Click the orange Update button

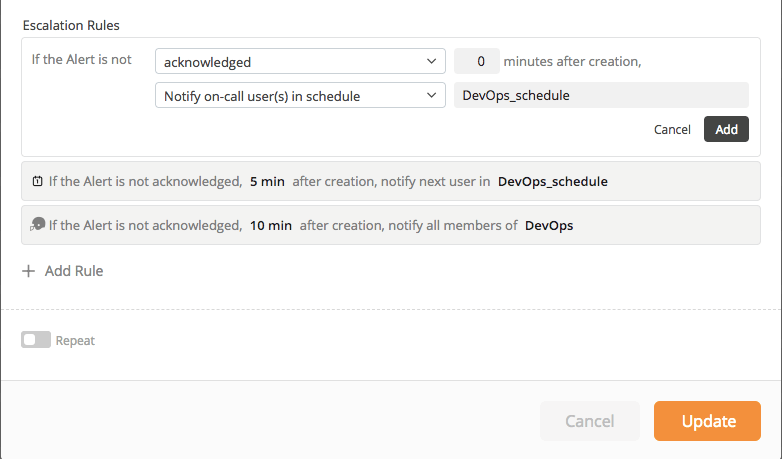click(x=707, y=421)
